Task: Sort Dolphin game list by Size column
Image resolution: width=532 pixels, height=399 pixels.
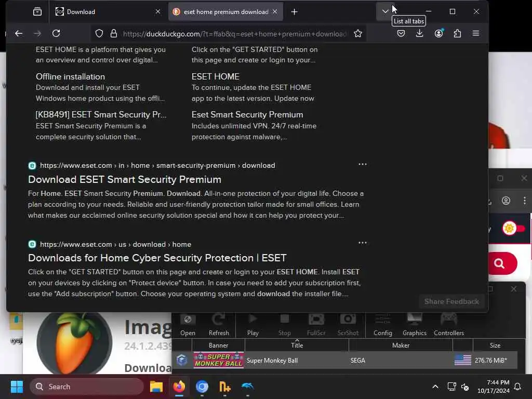Action: click(x=495, y=345)
